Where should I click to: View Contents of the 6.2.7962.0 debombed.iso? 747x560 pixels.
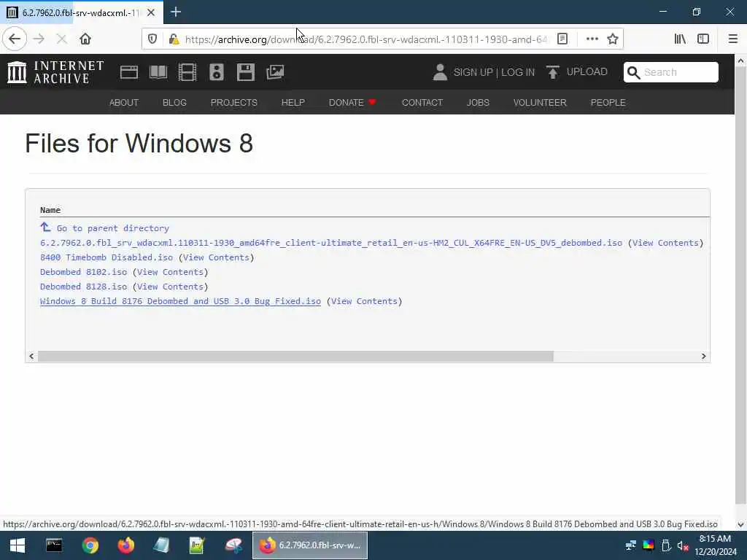click(665, 243)
